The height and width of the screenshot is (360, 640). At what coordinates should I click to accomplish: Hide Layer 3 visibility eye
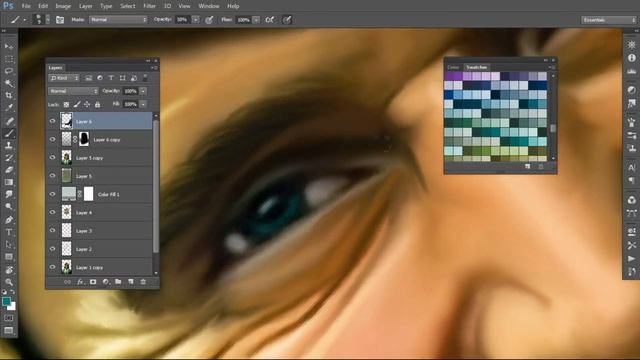[53, 231]
